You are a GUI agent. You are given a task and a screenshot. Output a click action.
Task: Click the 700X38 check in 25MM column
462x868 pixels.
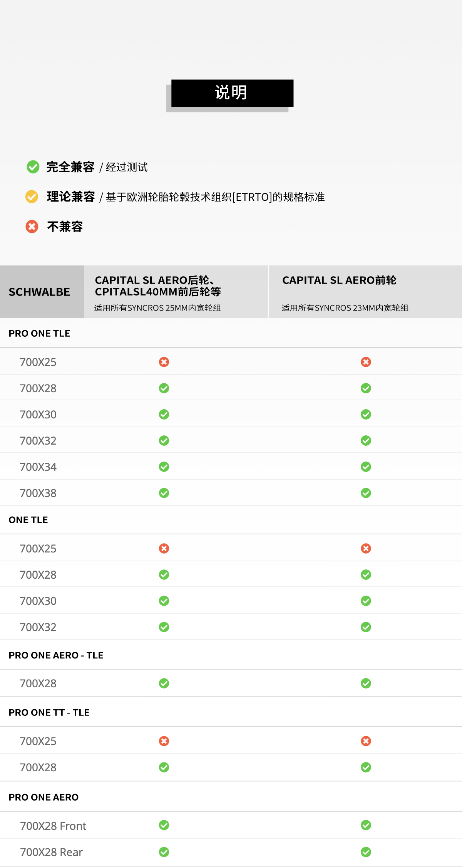click(164, 493)
